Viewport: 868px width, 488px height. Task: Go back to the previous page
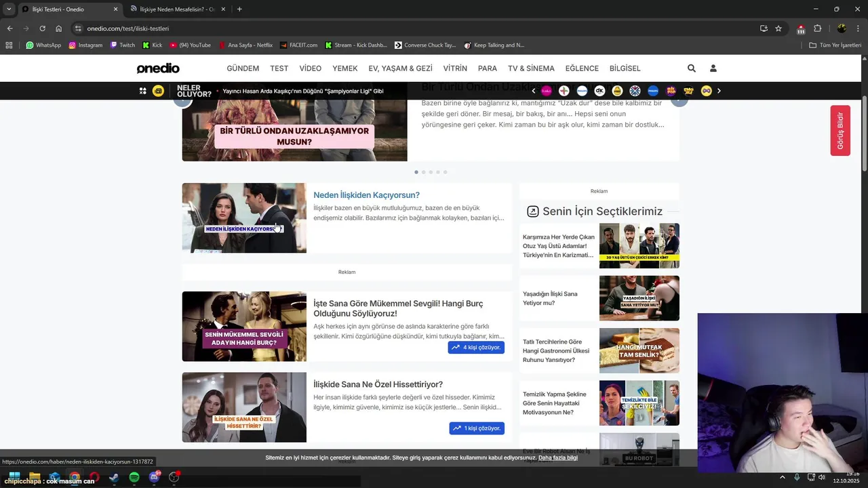pos(9,28)
